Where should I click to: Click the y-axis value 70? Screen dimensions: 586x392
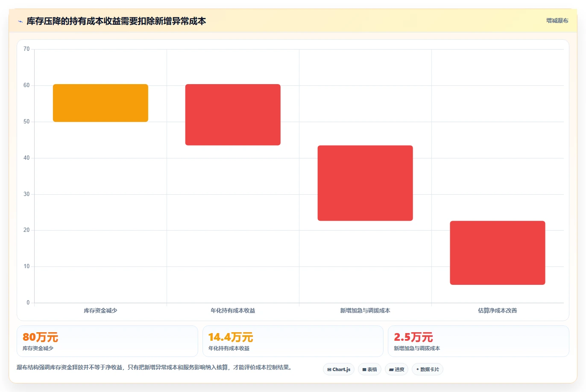26,49
